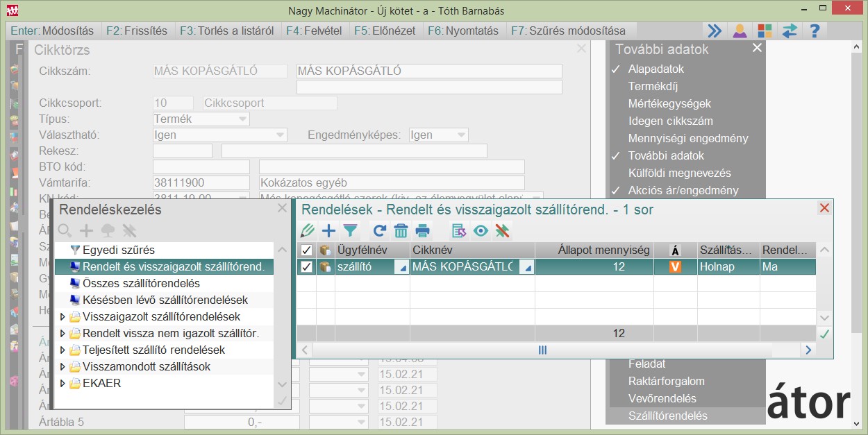Select Összes szállítórendelés in the tree
This screenshot has width=868, height=435.
pos(141,284)
